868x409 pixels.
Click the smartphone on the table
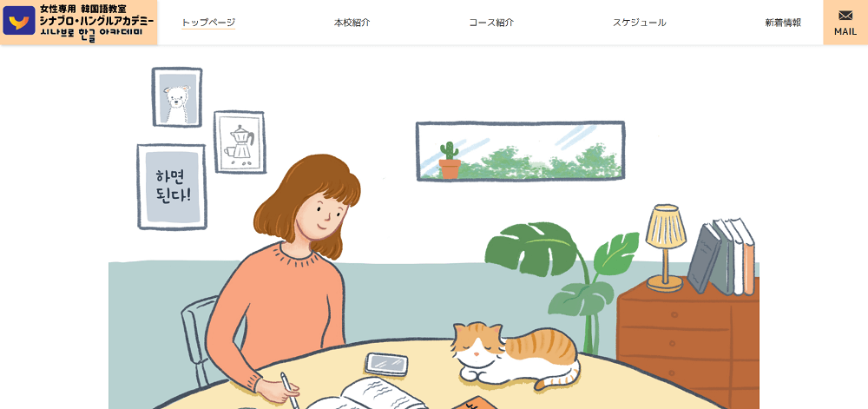pos(386,364)
